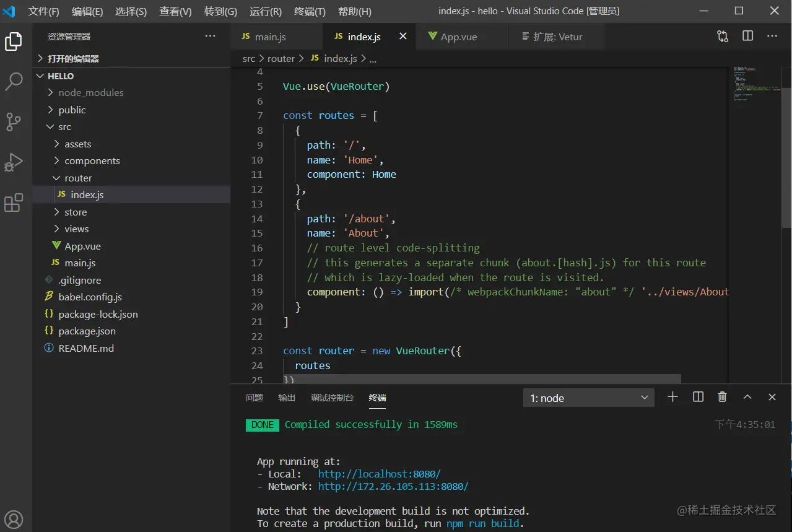Click the JS icon beside main.js in explorer

pos(55,263)
